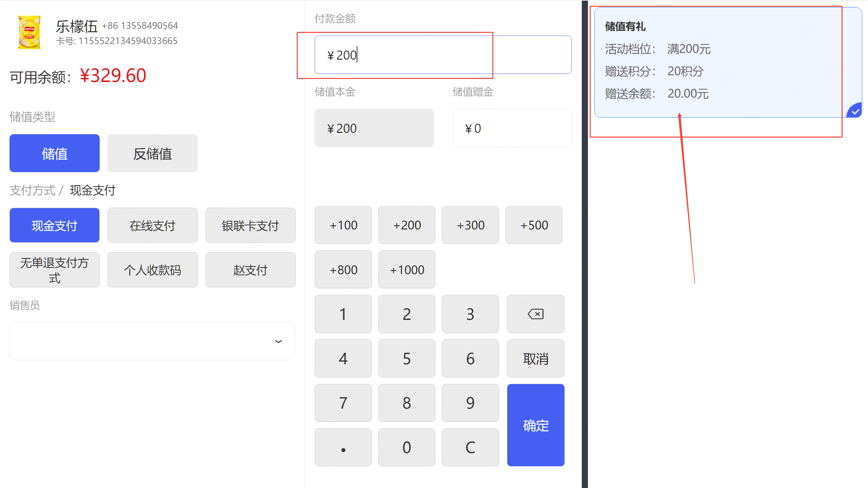
Task: Add 500 with the +500 quick button
Action: [534, 225]
